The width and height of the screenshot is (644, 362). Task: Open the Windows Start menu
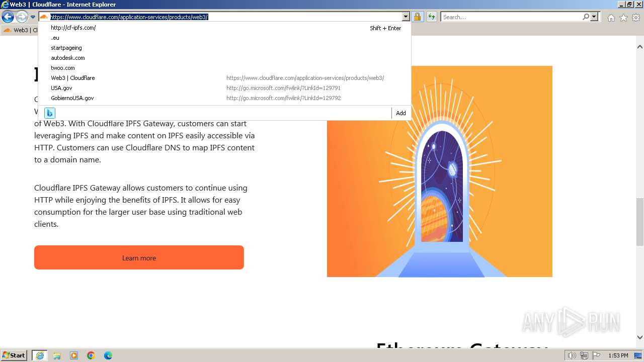tap(14, 355)
